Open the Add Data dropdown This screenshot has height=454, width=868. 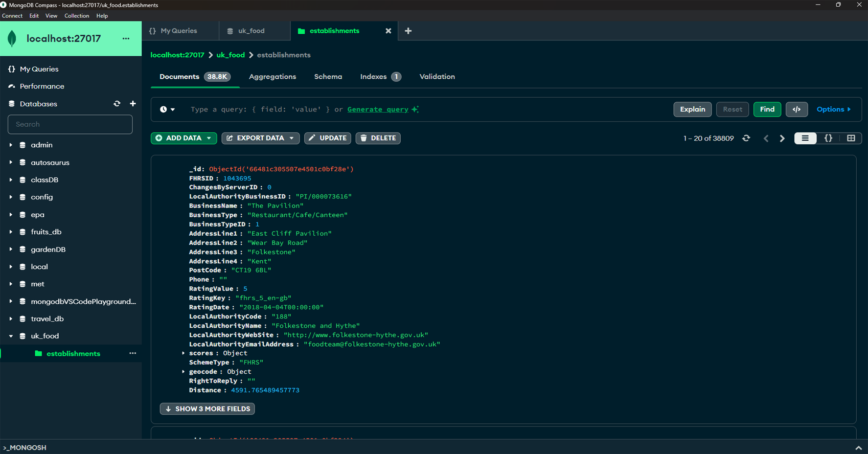point(184,138)
